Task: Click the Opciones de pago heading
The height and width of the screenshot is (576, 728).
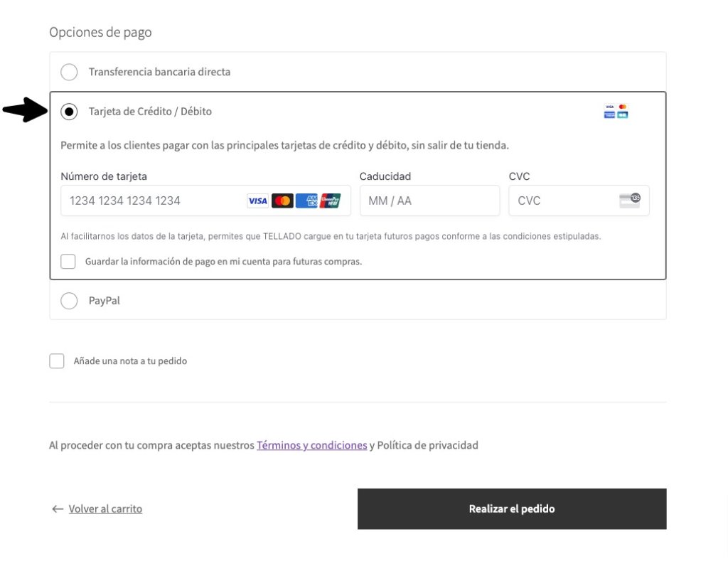Action: tap(100, 33)
